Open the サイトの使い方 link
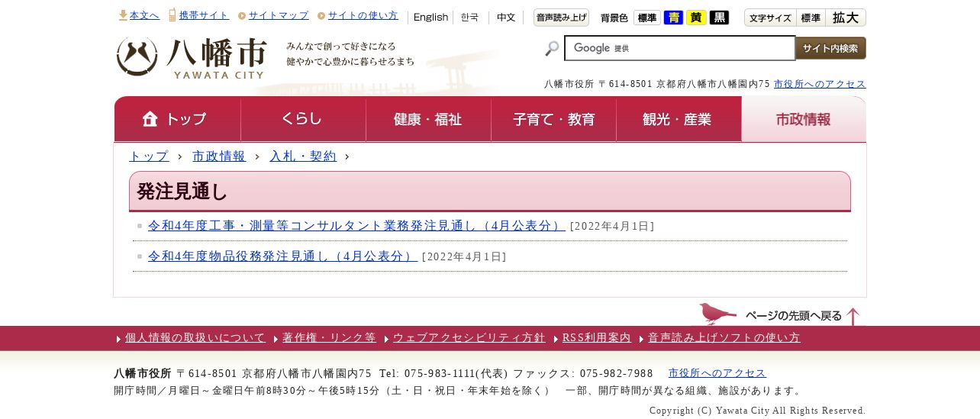This screenshot has height=419, width=980. point(363,15)
